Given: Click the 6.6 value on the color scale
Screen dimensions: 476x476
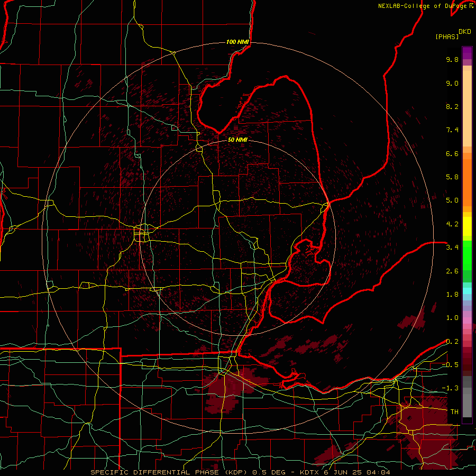Looking at the screenshot, I should [452, 153].
